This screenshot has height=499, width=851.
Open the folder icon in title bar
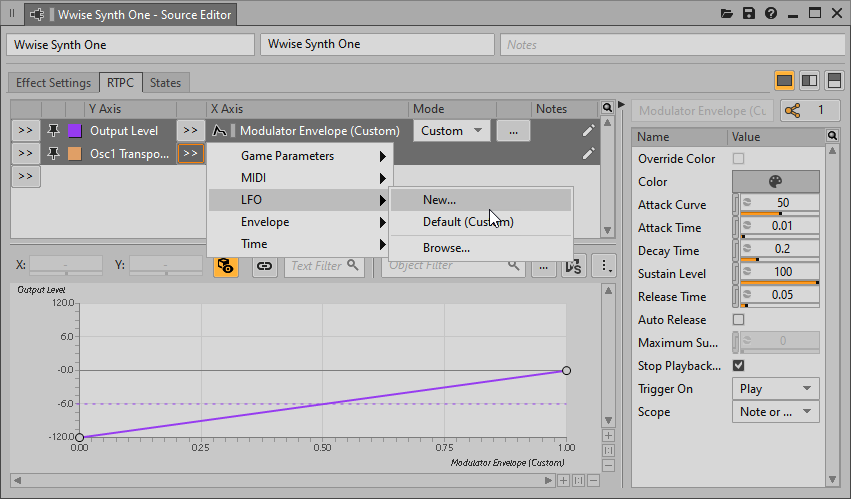click(x=727, y=14)
